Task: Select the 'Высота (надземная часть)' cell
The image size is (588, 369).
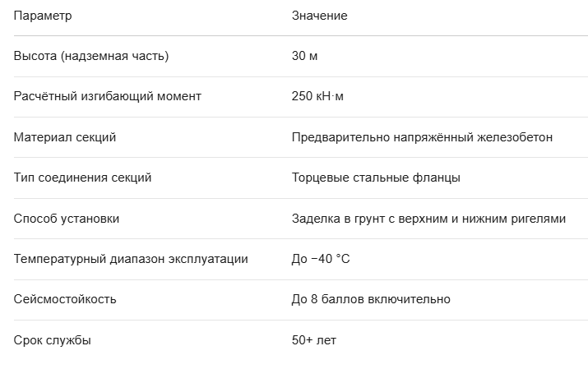Action: click(x=91, y=56)
